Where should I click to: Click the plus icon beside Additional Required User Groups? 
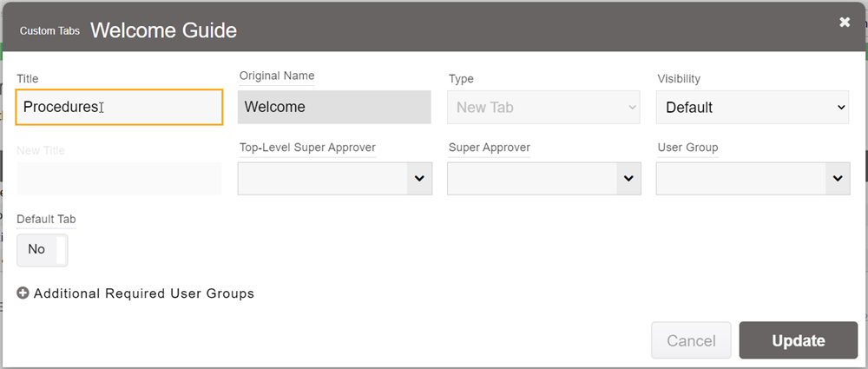click(x=23, y=293)
